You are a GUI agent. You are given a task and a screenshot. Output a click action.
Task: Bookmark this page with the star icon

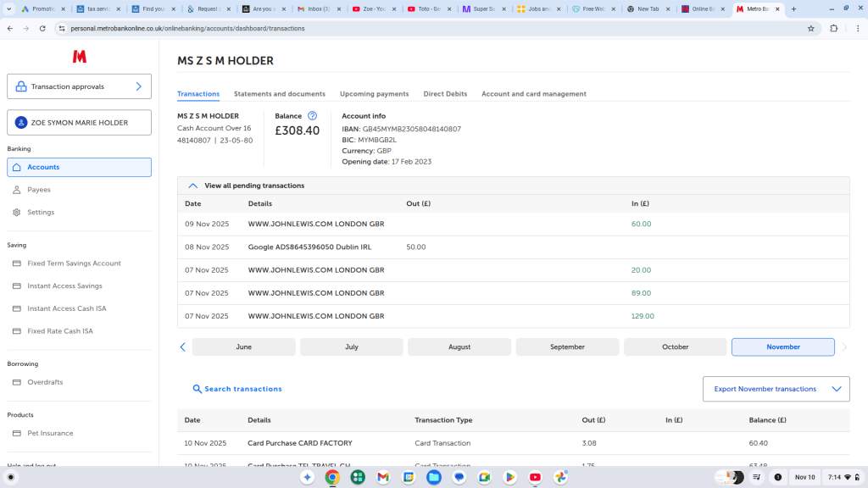tap(810, 28)
